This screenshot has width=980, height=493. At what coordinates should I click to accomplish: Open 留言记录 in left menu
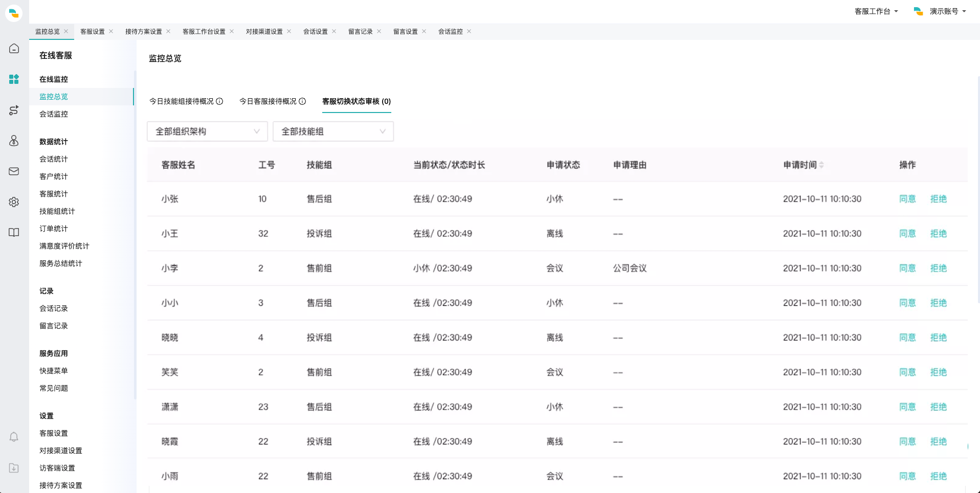coord(54,326)
